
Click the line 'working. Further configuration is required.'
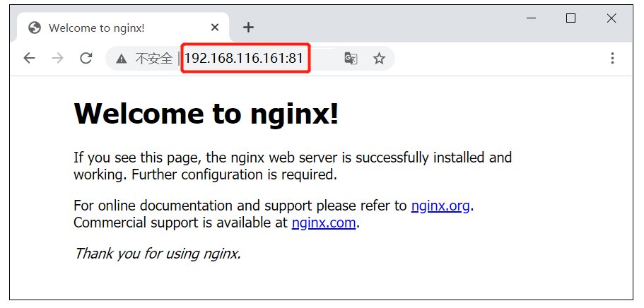coord(205,174)
